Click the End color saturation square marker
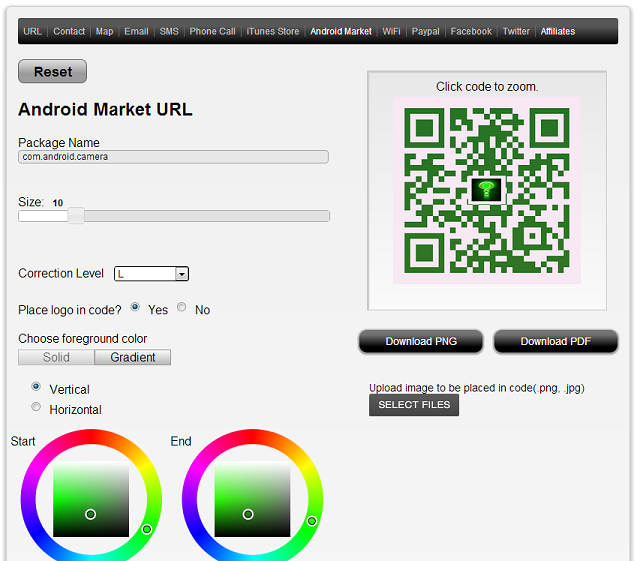 tap(248, 515)
